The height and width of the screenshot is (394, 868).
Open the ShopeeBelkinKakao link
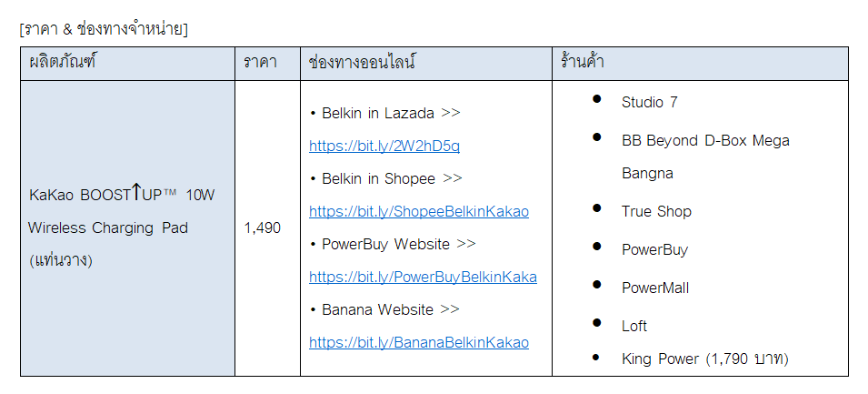pyautogui.click(x=418, y=212)
